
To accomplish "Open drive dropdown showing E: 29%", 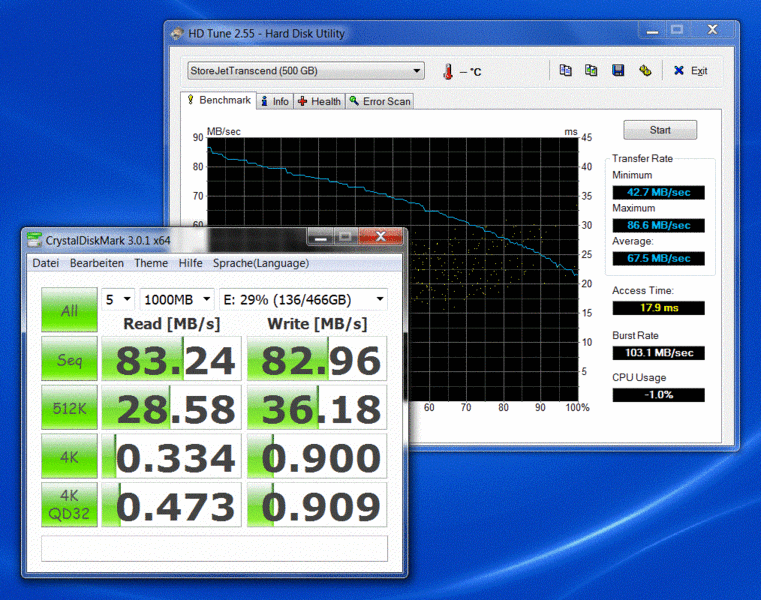I will point(303,300).
